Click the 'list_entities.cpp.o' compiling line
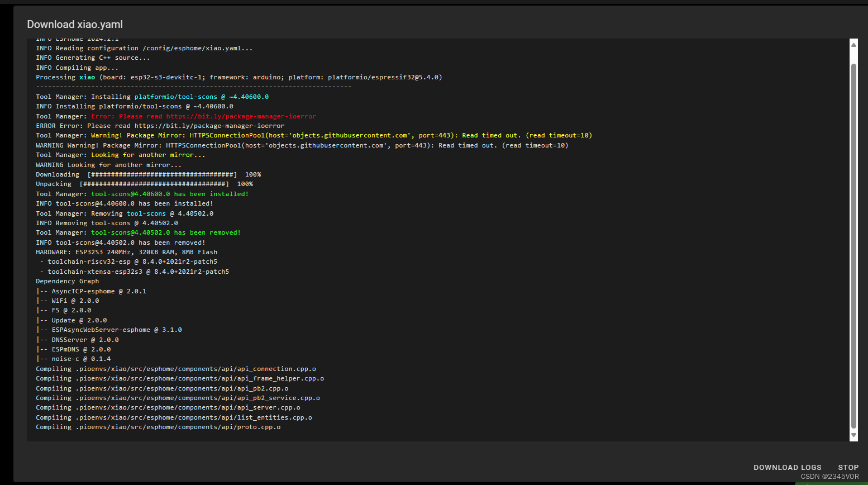 174,418
